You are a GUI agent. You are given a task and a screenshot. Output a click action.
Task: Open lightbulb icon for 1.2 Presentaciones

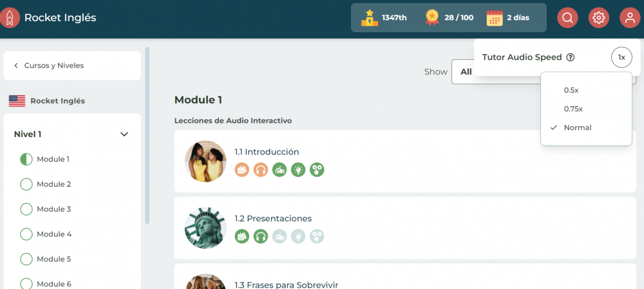click(x=298, y=236)
